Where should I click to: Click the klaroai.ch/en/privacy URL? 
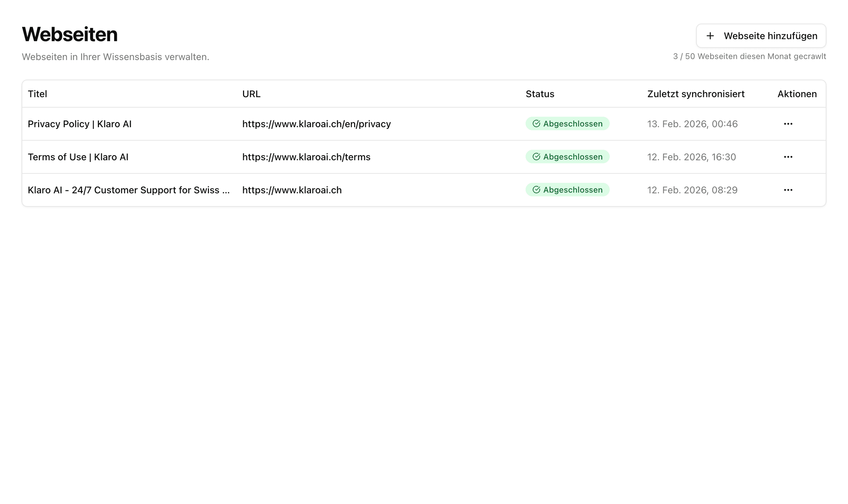[316, 124]
